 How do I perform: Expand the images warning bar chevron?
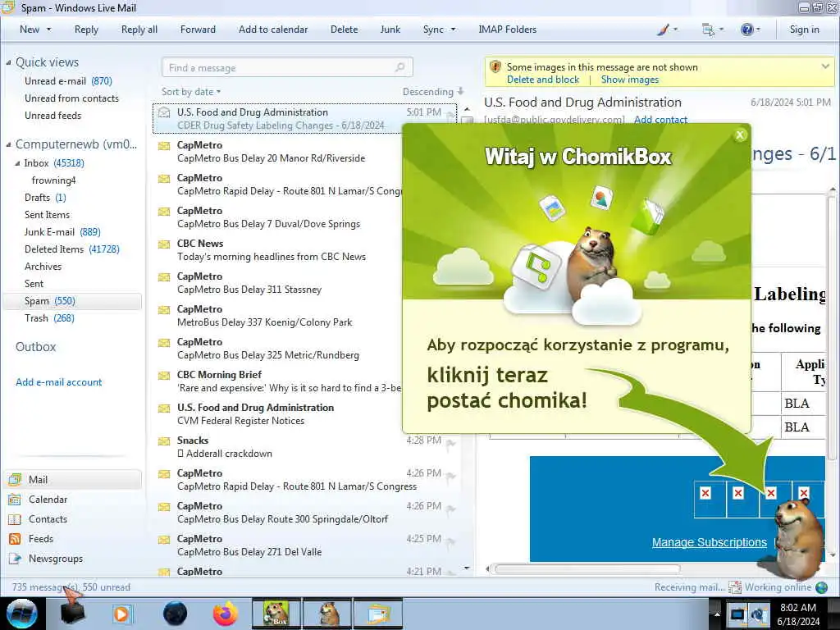pyautogui.click(x=825, y=66)
